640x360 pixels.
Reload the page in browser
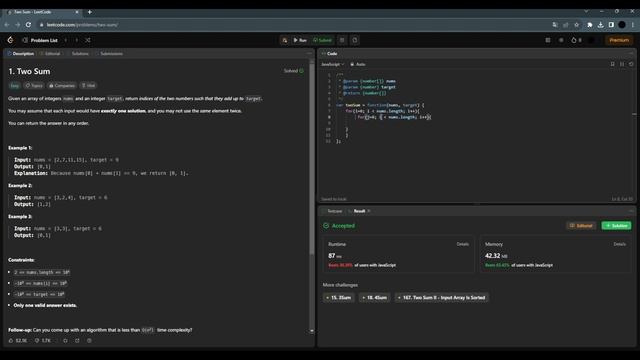point(28,25)
